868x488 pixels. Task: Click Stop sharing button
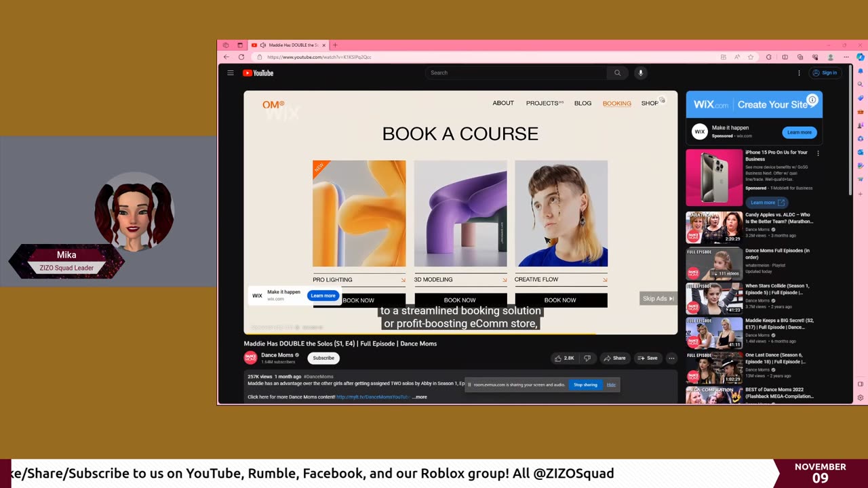585,385
